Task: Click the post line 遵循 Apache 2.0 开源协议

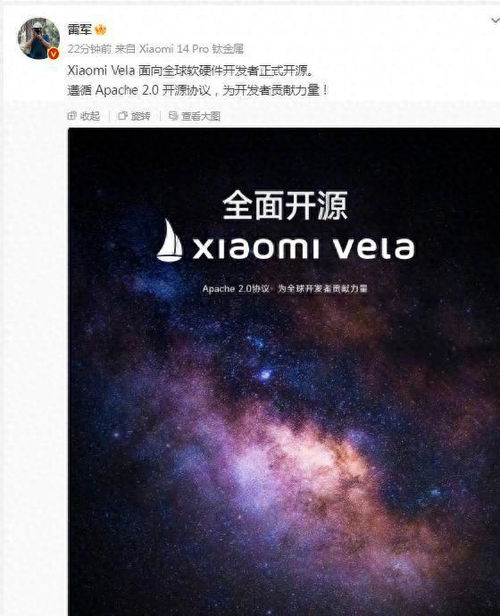Action: click(198, 90)
